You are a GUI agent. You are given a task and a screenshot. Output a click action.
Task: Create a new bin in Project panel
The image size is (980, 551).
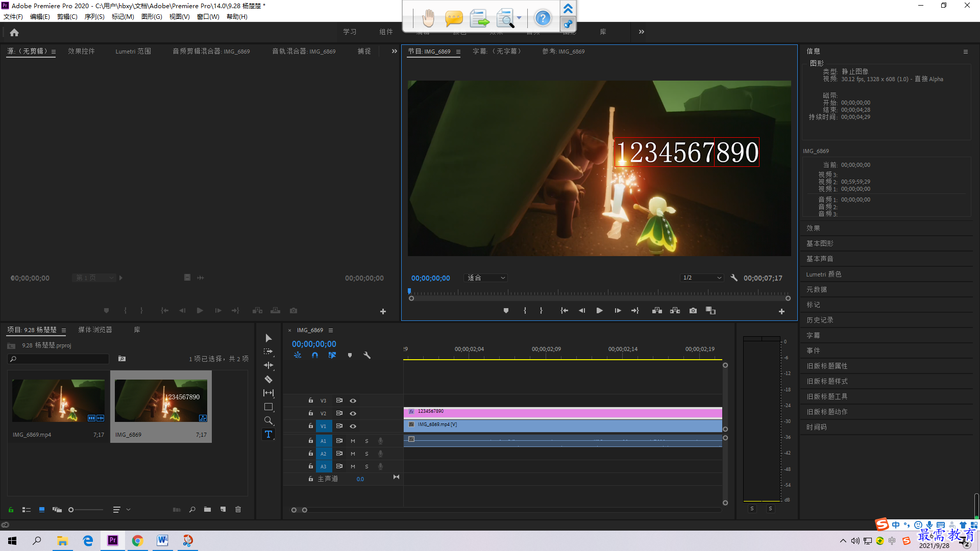tap(207, 510)
